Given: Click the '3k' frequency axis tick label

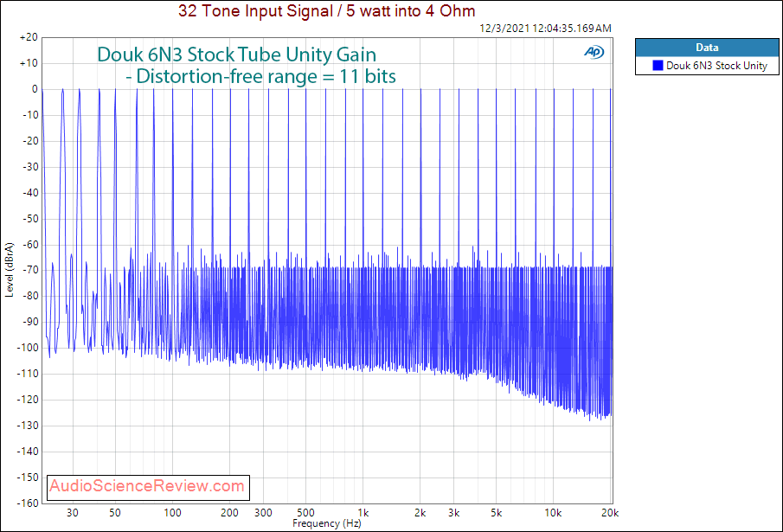Looking at the screenshot, I should (x=453, y=513).
